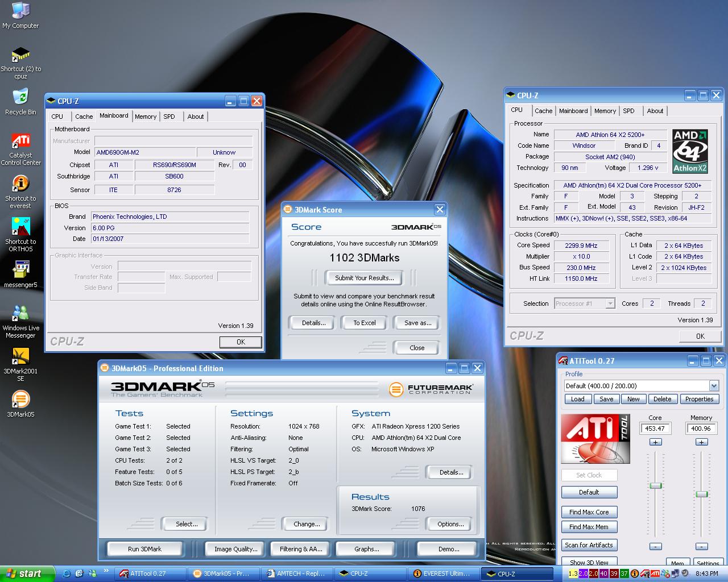Open Cache tab in right CPU-Z window

pos(543,111)
